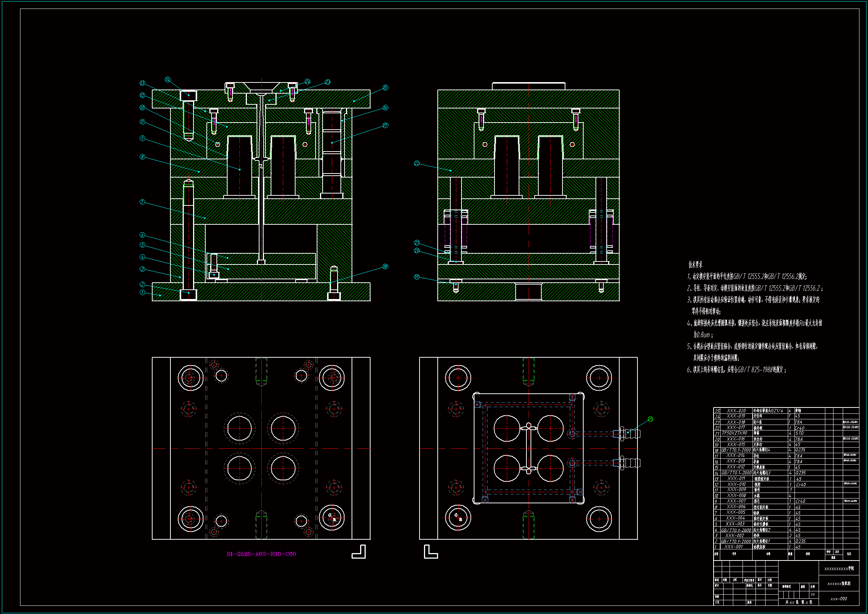The width and height of the screenshot is (868, 614).
Task: Click TF50X27X90 spring row in parts list
Action: coord(734,433)
